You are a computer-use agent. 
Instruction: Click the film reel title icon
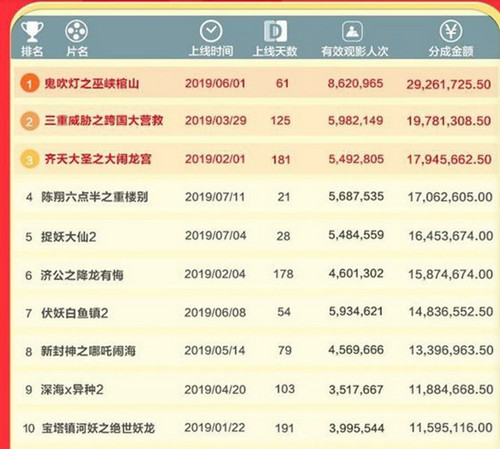76,31
